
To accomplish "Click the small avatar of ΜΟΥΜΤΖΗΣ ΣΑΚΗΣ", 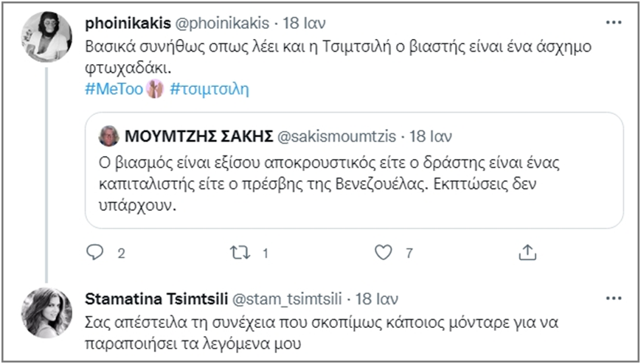I will (108, 136).
